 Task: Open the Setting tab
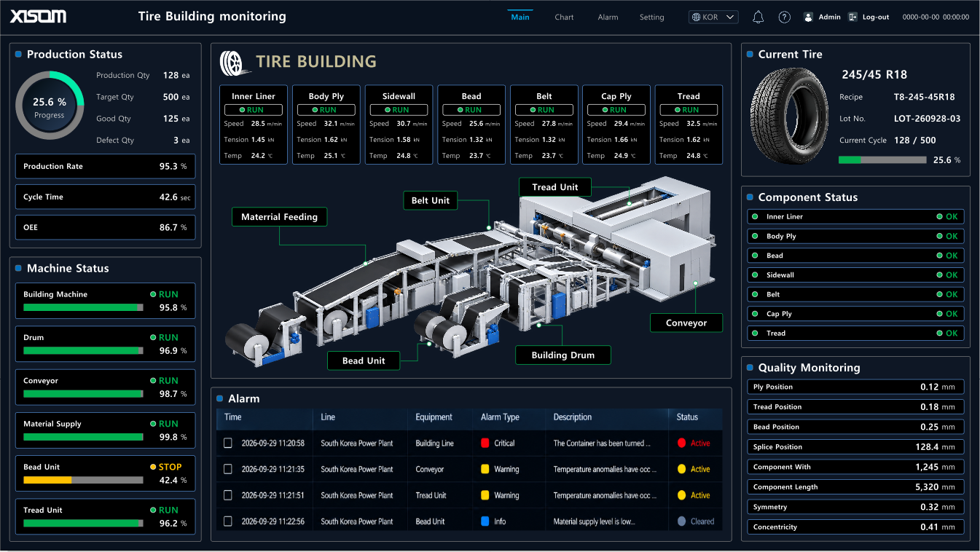tap(652, 17)
